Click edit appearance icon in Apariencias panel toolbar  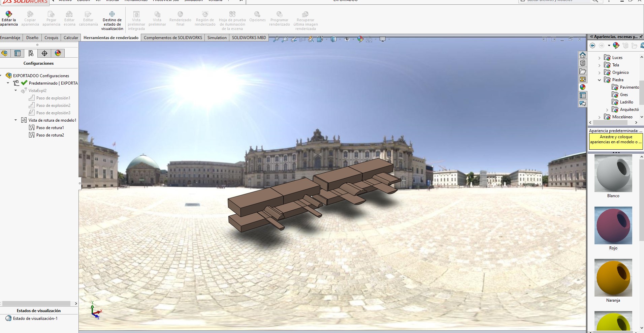point(616,46)
